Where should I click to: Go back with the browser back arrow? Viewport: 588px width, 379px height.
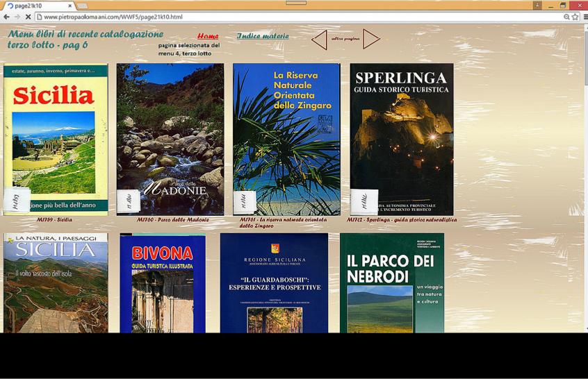[x=6, y=17]
